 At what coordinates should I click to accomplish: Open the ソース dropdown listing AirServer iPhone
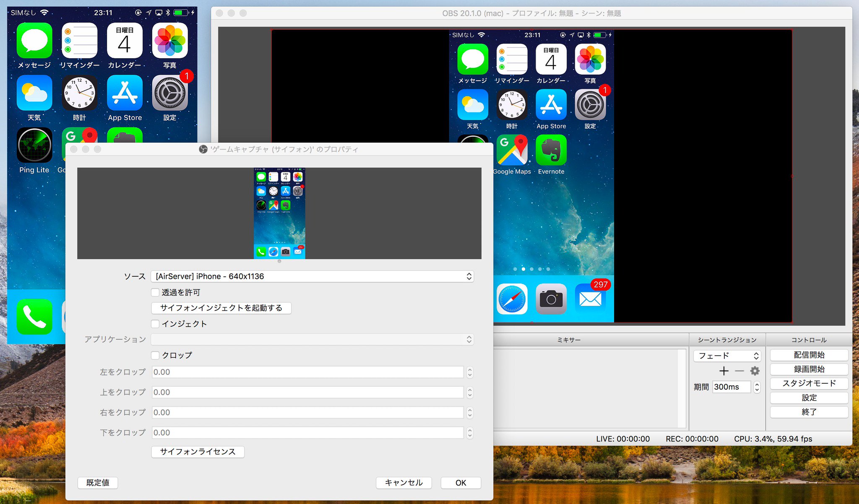(312, 276)
